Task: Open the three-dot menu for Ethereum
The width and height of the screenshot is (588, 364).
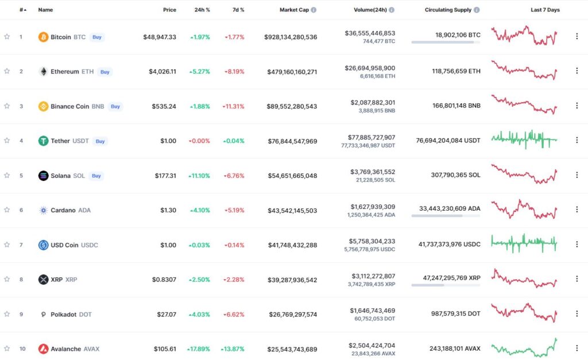Action: click(x=577, y=71)
